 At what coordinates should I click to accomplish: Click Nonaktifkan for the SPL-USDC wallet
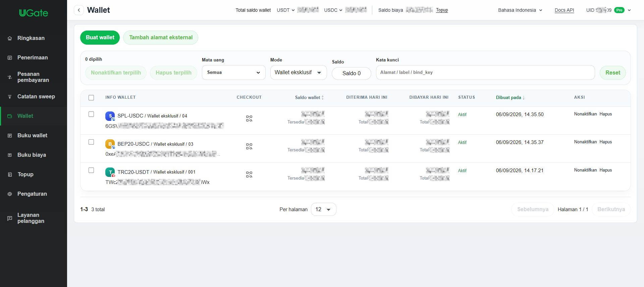click(x=585, y=114)
